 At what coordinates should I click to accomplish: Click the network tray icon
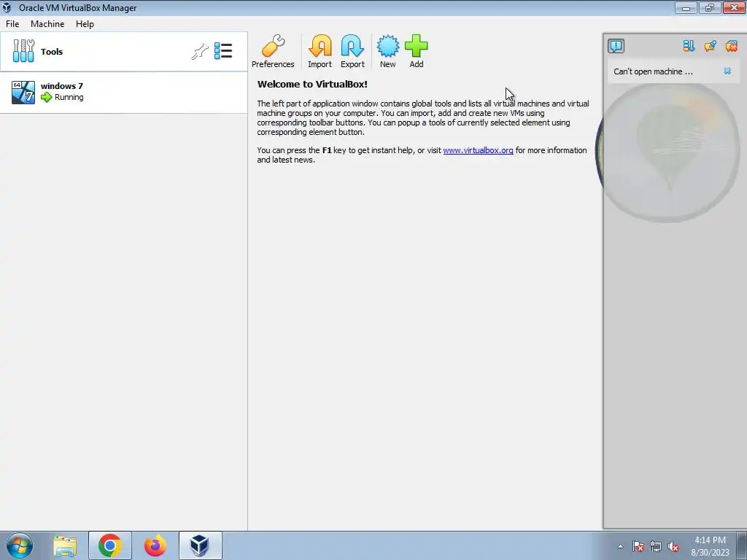pyautogui.click(x=656, y=546)
